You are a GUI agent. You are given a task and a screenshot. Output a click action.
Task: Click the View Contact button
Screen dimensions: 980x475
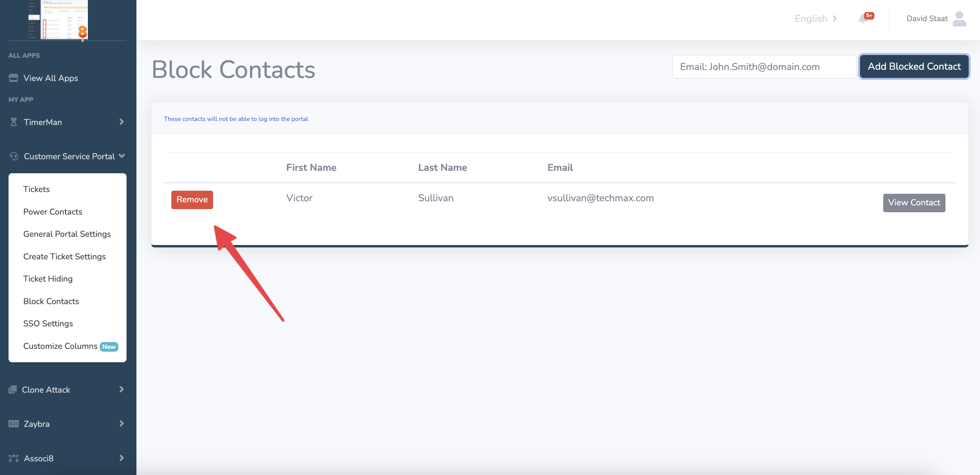click(x=914, y=203)
